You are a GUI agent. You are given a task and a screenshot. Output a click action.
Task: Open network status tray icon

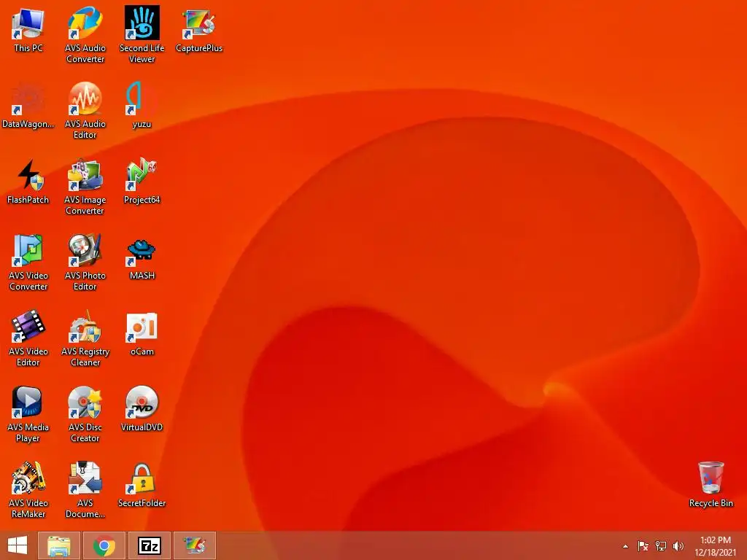tap(661, 546)
